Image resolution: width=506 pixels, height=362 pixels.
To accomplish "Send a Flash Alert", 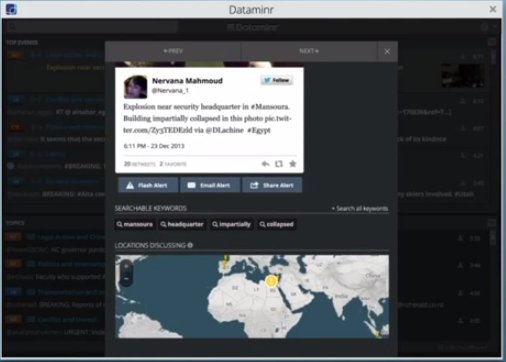I will [148, 185].
